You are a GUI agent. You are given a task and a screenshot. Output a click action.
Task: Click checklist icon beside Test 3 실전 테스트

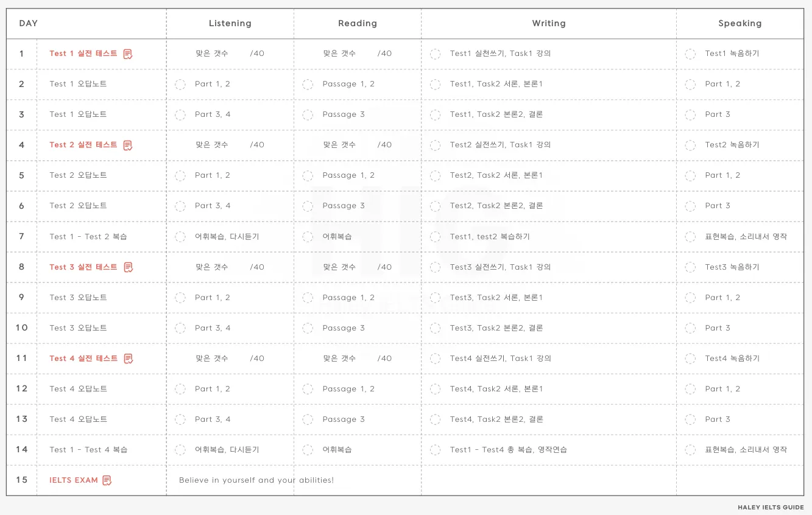(x=128, y=267)
